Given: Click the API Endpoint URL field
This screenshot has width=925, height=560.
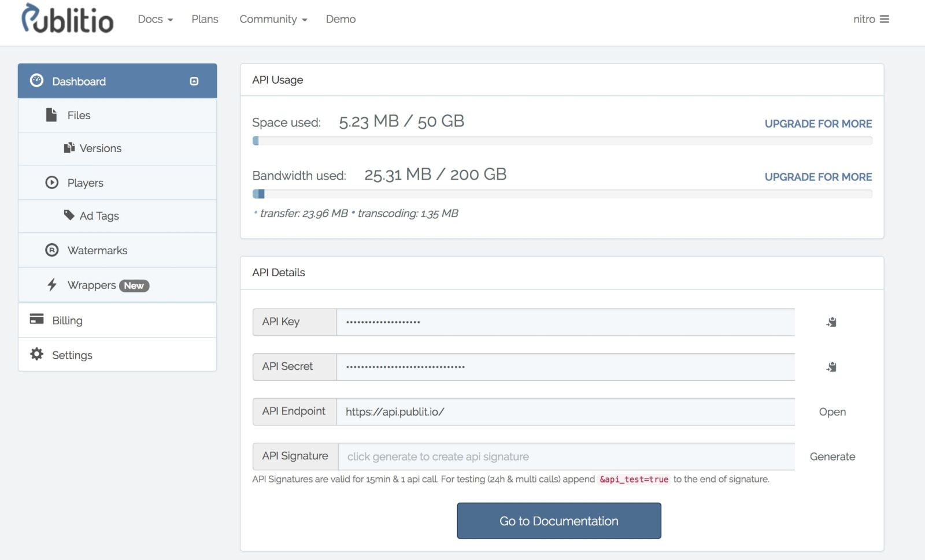Looking at the screenshot, I should 565,411.
